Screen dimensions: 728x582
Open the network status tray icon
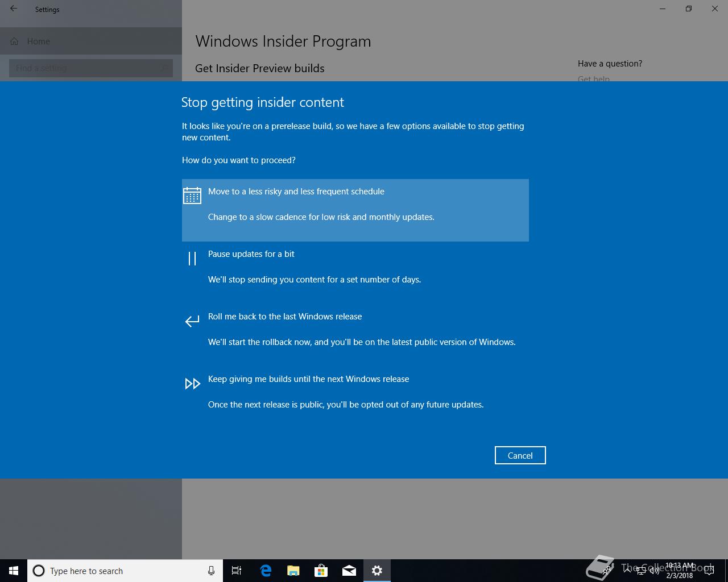[641, 571]
